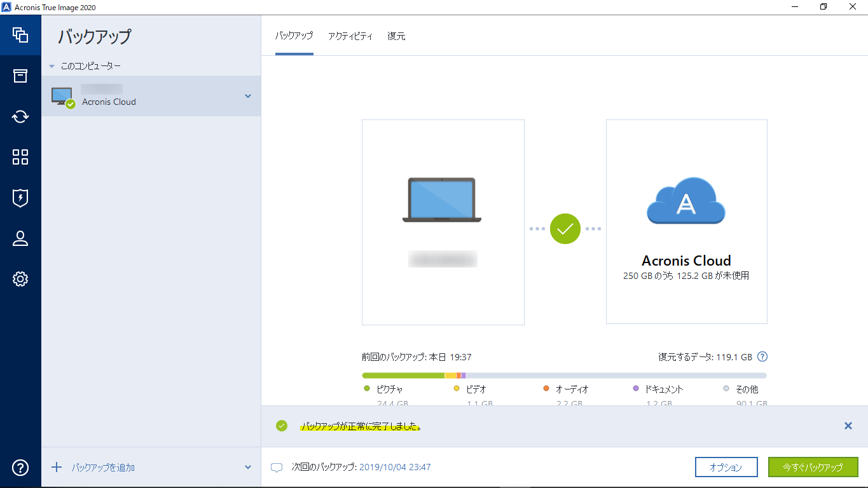Collapse the このコンピューター group

52,66
